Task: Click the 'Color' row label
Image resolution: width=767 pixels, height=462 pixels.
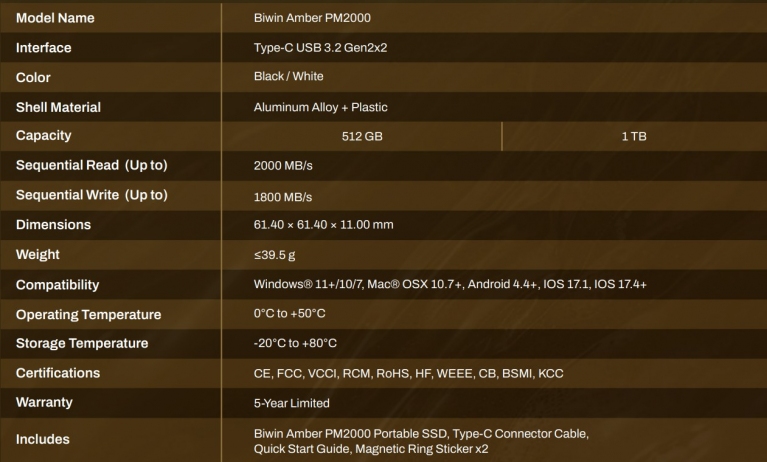Action: point(33,78)
